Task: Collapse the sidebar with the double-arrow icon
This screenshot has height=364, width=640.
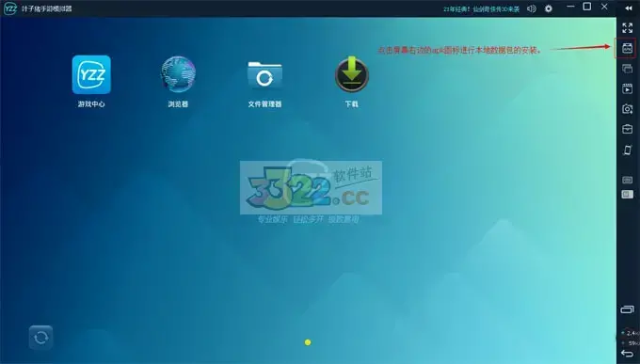Action: tap(629, 8)
